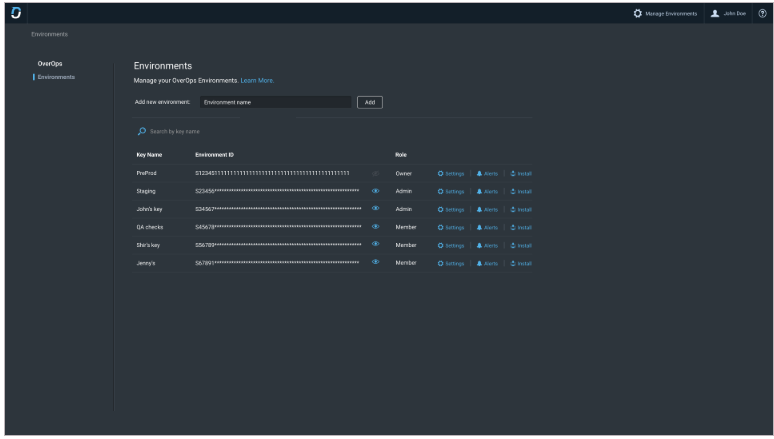This screenshot has width=774, height=439.
Task: Click the Member role in QA checks row
Action: click(406, 227)
